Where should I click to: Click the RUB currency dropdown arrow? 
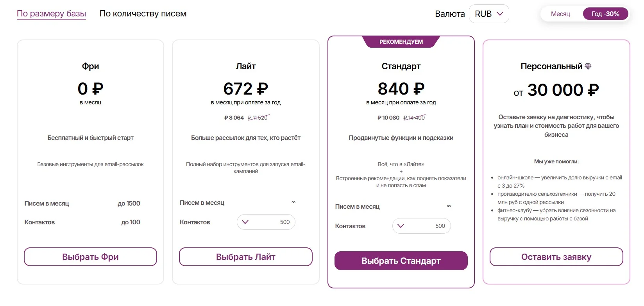[x=500, y=14]
